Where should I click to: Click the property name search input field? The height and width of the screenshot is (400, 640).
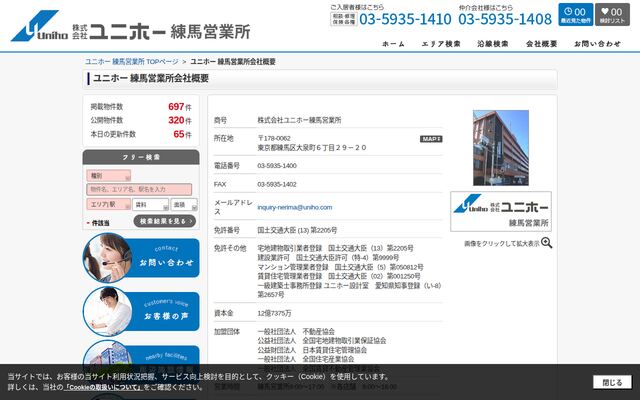point(139,189)
